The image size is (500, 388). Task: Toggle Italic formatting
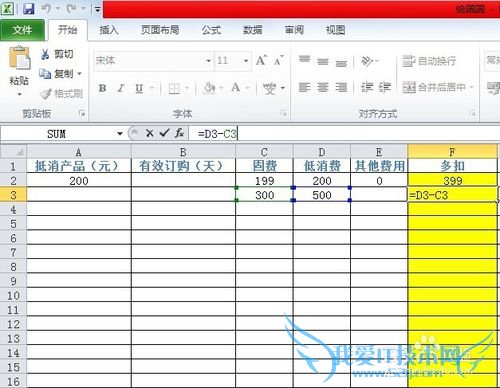121,88
